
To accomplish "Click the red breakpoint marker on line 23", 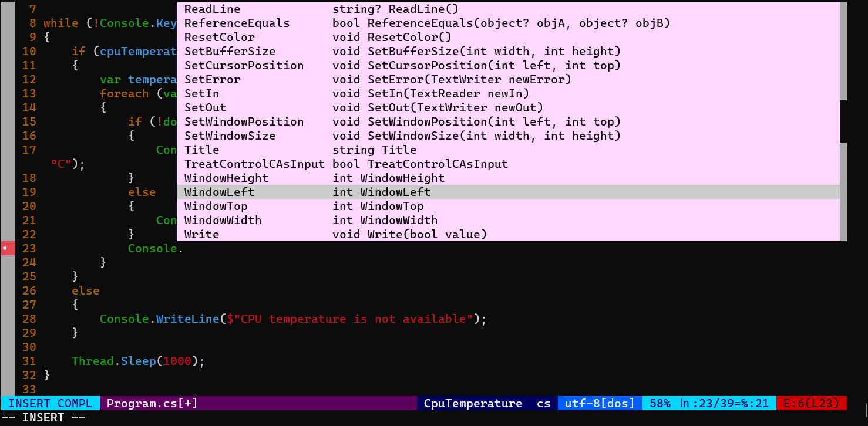I will coord(8,248).
